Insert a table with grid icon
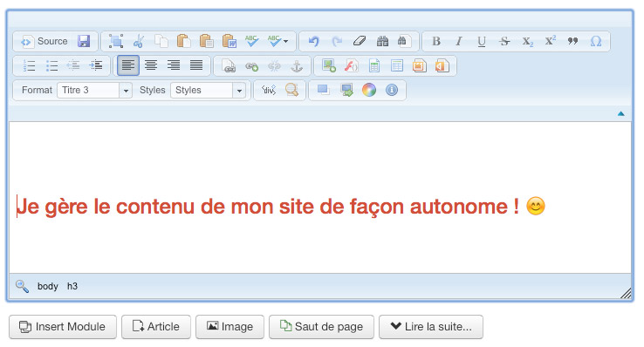 [x=397, y=65]
